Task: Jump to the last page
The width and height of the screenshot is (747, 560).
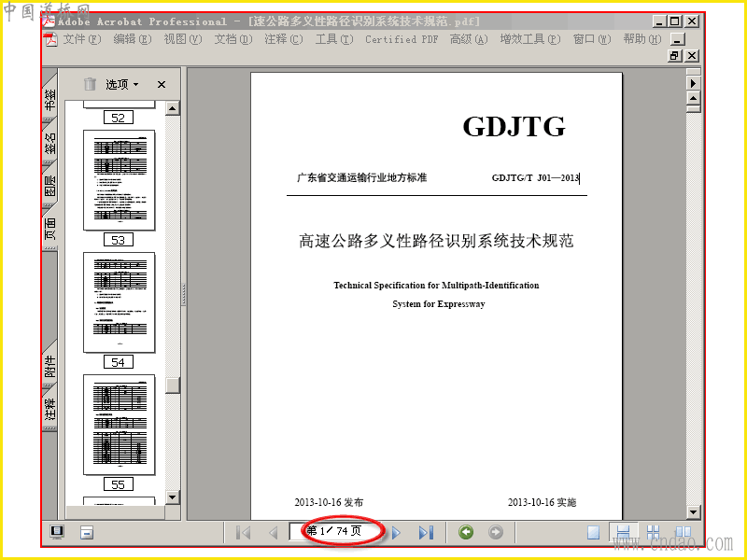Action: click(427, 532)
